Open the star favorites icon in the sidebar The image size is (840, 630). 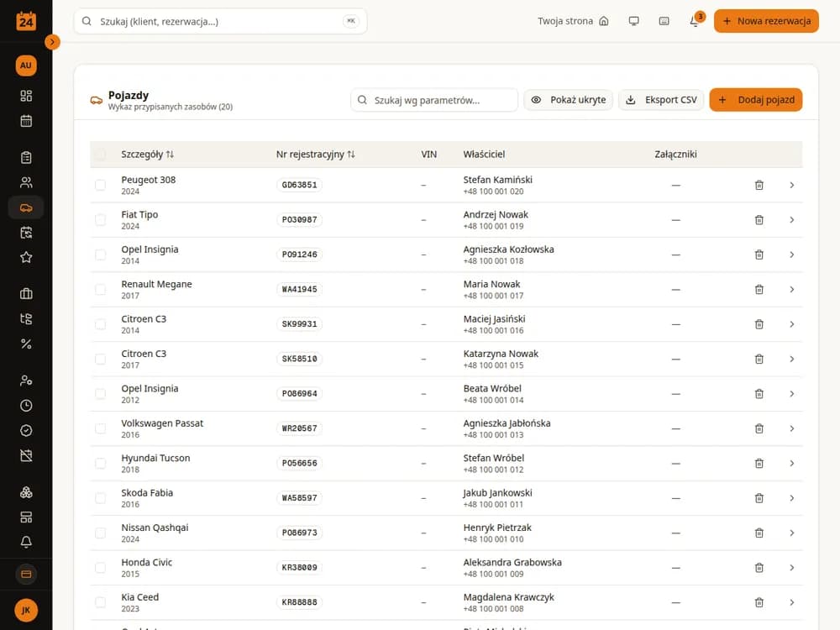click(x=26, y=257)
